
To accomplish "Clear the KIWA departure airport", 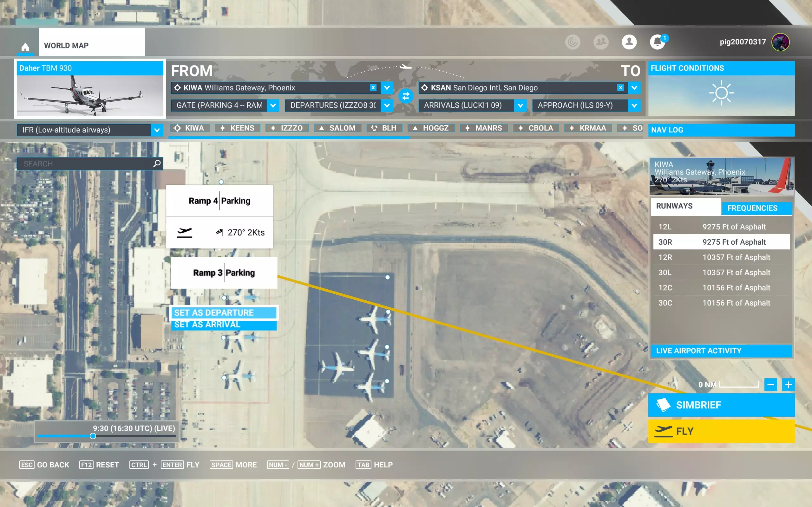I will coord(373,87).
